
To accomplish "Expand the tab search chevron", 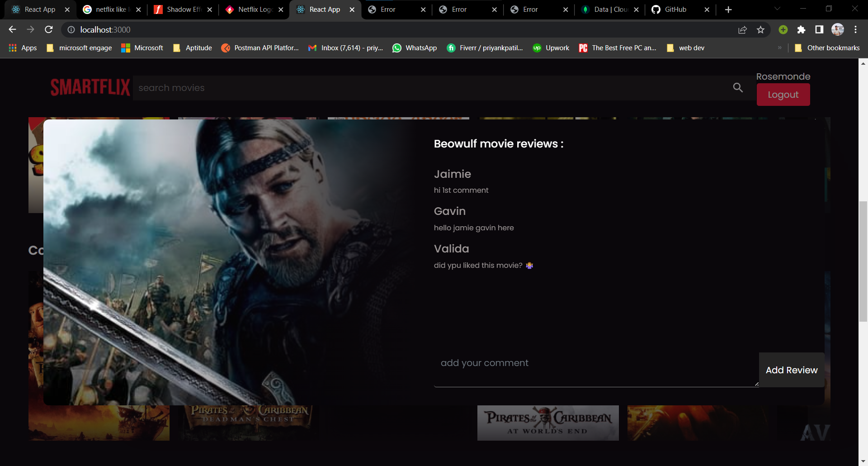I will (777, 9).
